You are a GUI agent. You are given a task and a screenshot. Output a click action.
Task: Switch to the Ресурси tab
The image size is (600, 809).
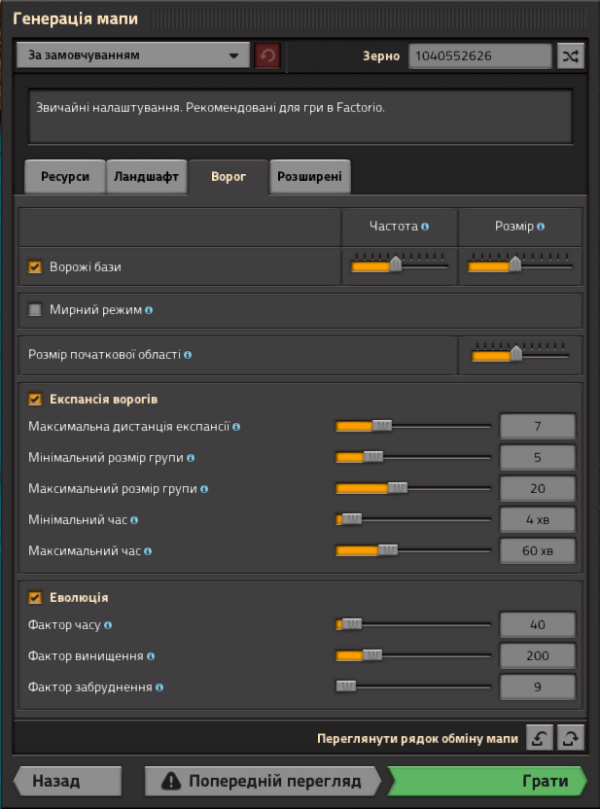(65, 176)
